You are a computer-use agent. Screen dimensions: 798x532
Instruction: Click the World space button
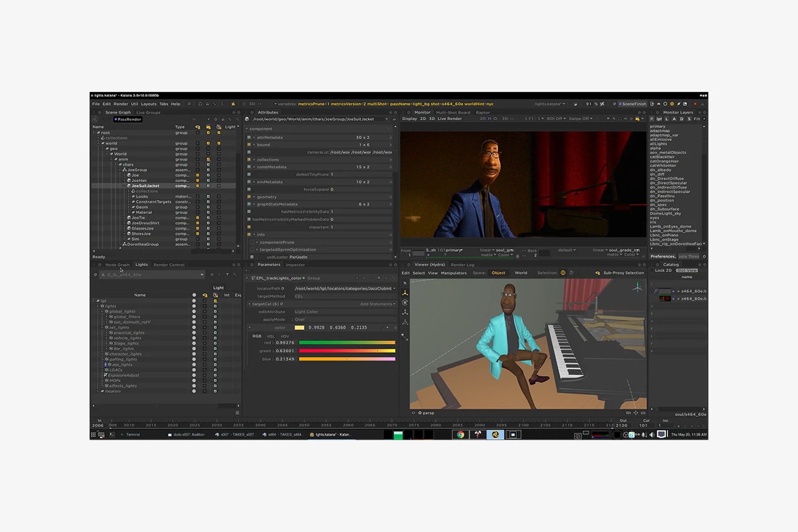[x=521, y=273]
